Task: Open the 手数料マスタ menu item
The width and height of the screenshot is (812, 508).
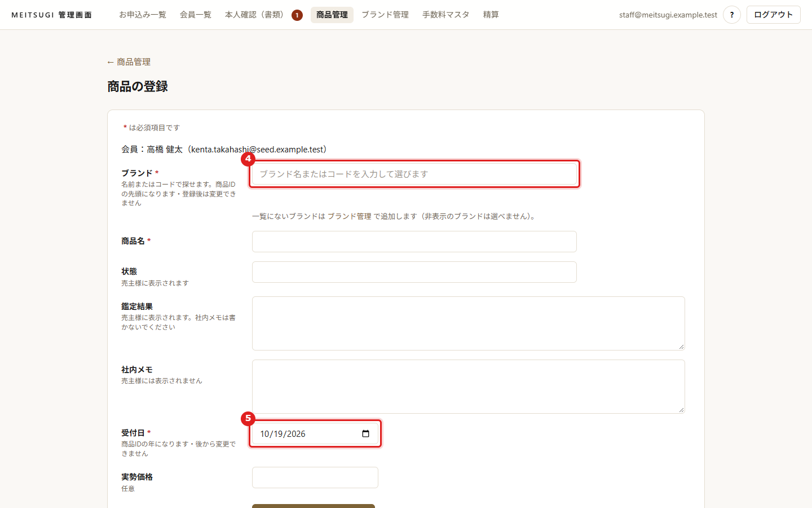Action: pos(446,15)
